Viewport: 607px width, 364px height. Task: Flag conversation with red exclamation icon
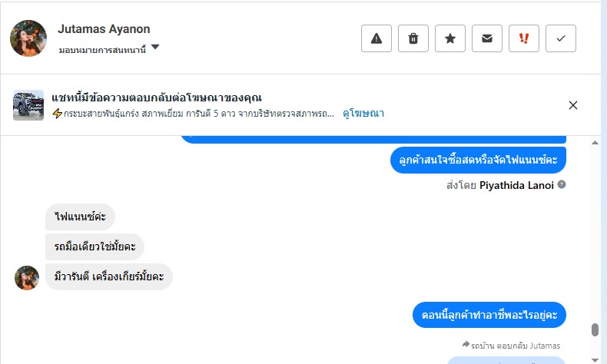(524, 38)
